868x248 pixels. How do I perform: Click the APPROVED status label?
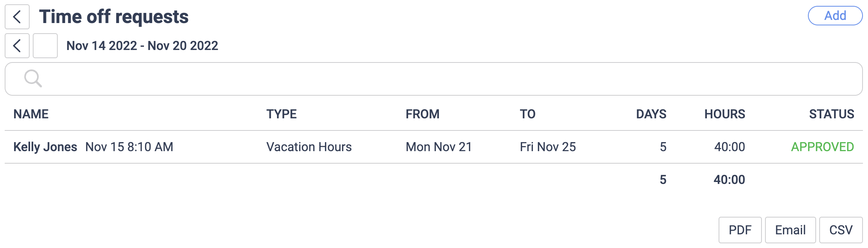click(822, 147)
